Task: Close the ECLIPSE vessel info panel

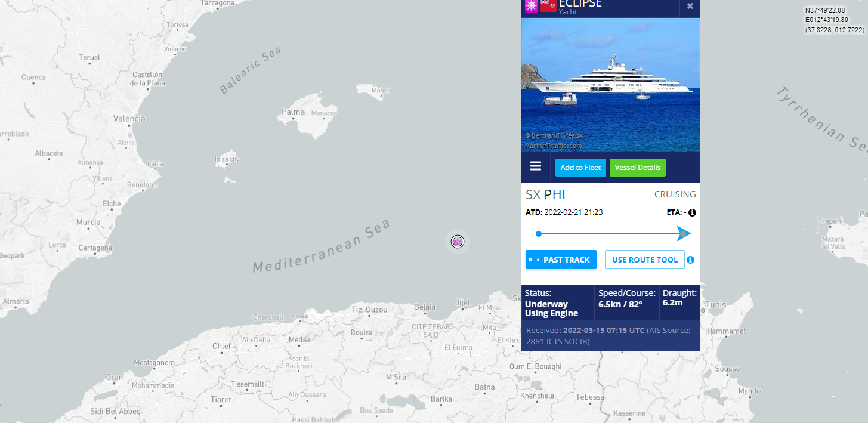Action: tap(690, 6)
